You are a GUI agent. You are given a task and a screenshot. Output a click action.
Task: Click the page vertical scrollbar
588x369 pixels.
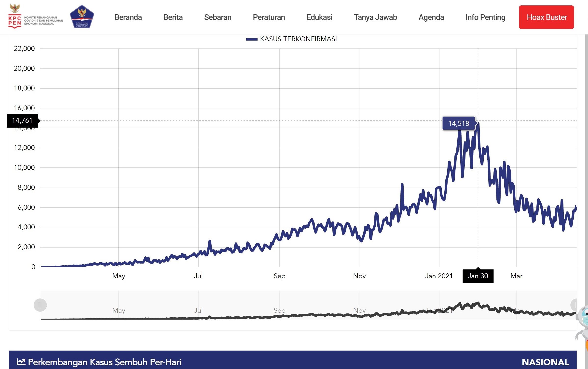pyautogui.click(x=586, y=172)
